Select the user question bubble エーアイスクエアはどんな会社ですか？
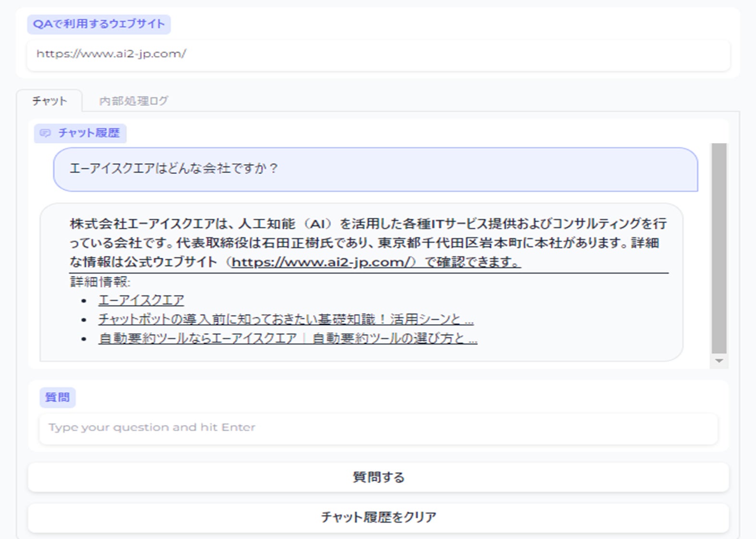Screen dimensions: 756x539 tap(375, 169)
